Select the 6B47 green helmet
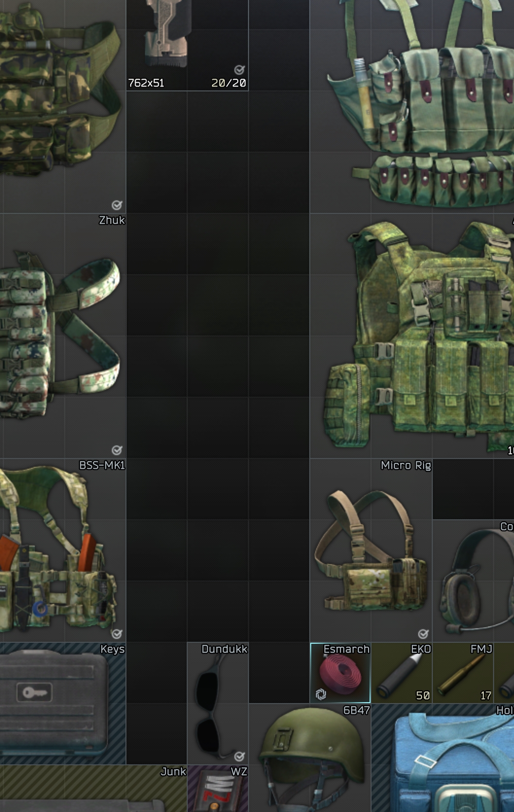The height and width of the screenshot is (812, 514). 310,758
